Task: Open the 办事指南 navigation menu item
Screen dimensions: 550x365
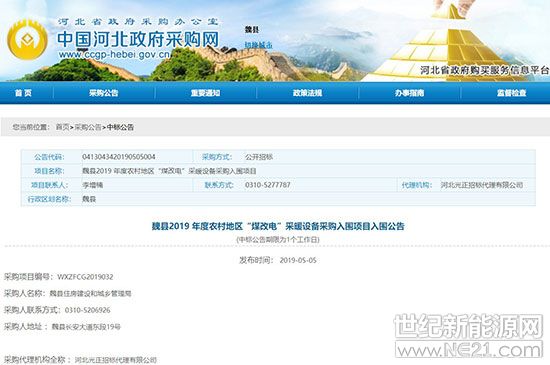Action: 409,93
